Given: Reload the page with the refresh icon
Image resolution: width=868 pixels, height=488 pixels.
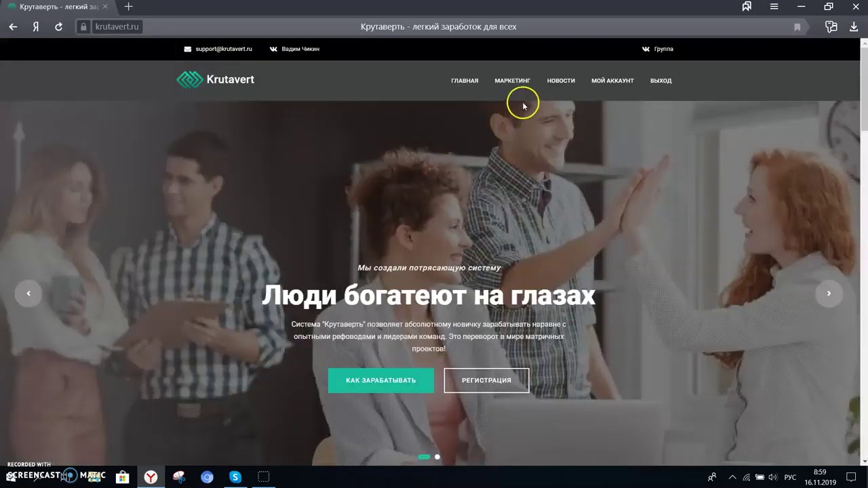Looking at the screenshot, I should (x=58, y=26).
